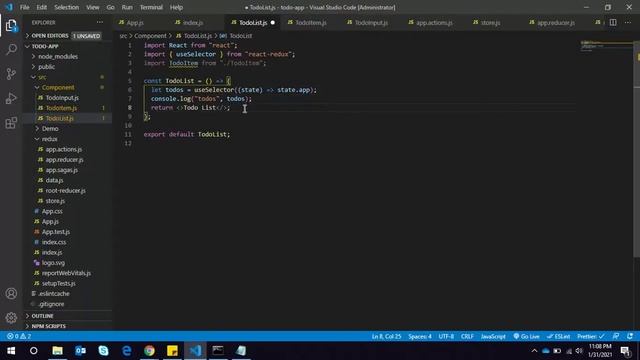This screenshot has height=360, width=640.
Task: Click the ESLint status bar item
Action: coord(559,336)
